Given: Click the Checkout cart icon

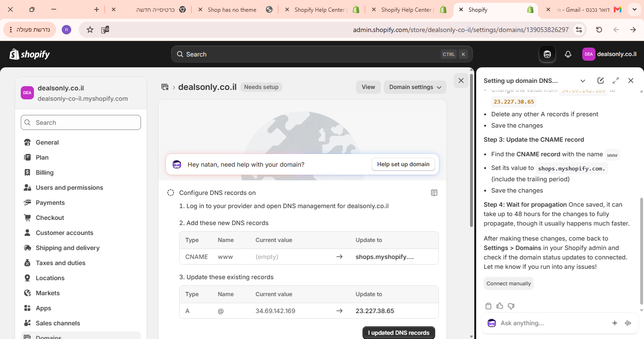Looking at the screenshot, I should click(x=27, y=218).
